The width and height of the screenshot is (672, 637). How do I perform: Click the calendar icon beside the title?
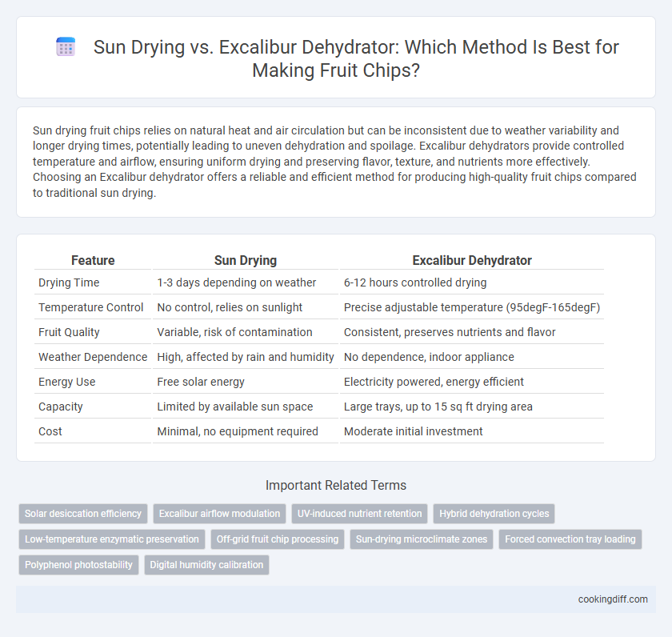point(66,46)
